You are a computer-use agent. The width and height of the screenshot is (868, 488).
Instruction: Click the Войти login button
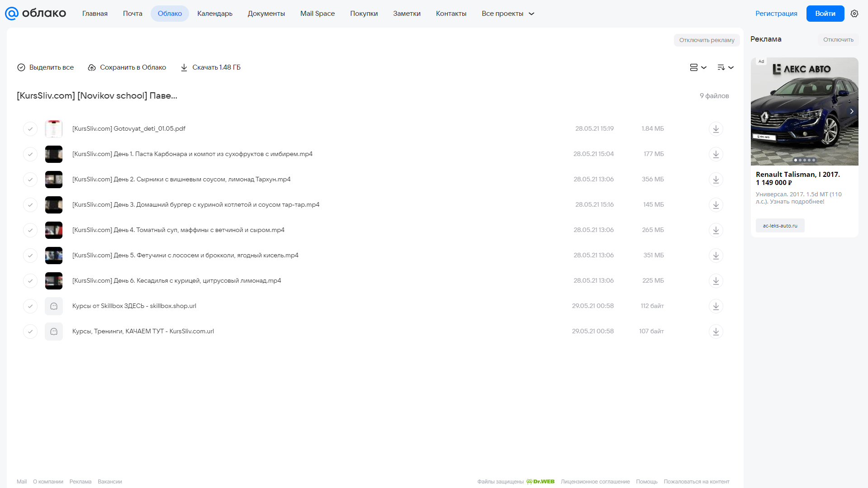point(825,14)
